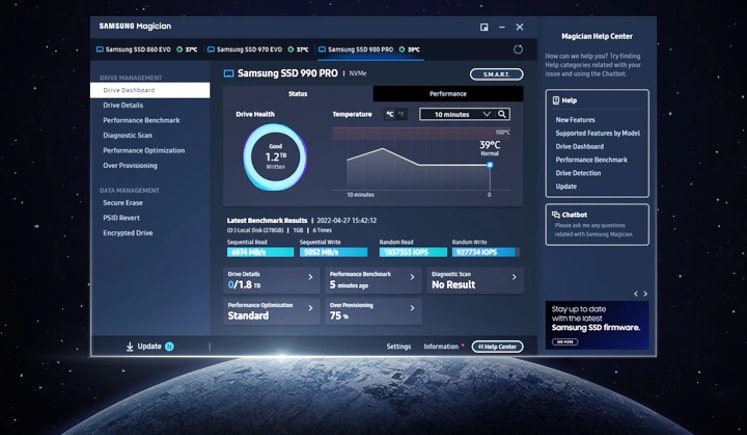This screenshot has height=435, width=747.
Task: Switch to the Performance tab
Action: point(448,94)
